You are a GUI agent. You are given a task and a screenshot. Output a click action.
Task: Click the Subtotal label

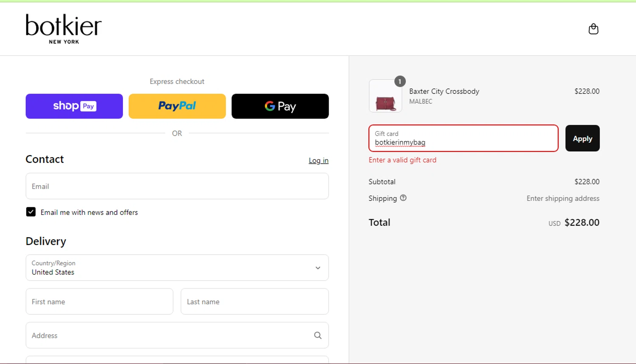click(382, 181)
